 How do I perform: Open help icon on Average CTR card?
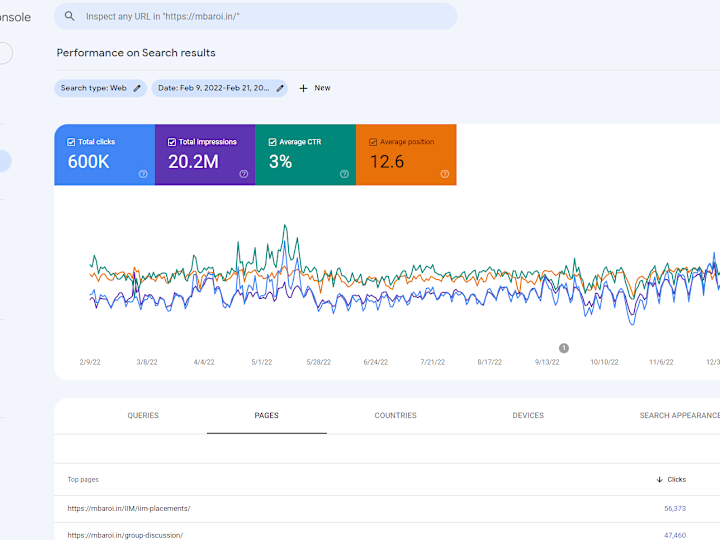[344, 174]
